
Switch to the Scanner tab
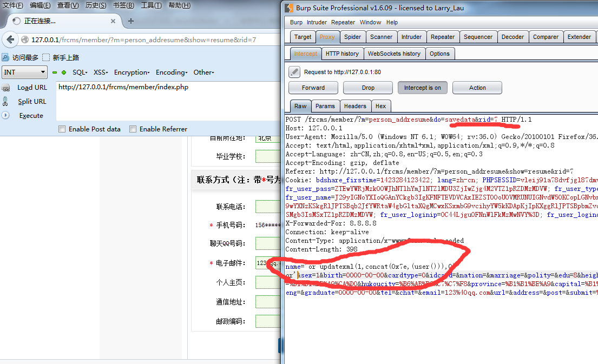click(x=381, y=37)
